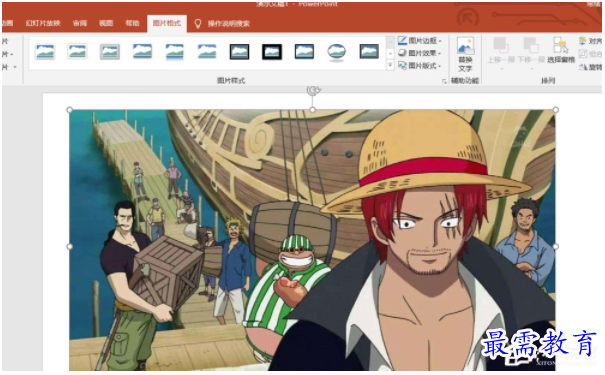The image size is (605, 375).
Task: Switch to the 视图 tab
Action: (106, 23)
